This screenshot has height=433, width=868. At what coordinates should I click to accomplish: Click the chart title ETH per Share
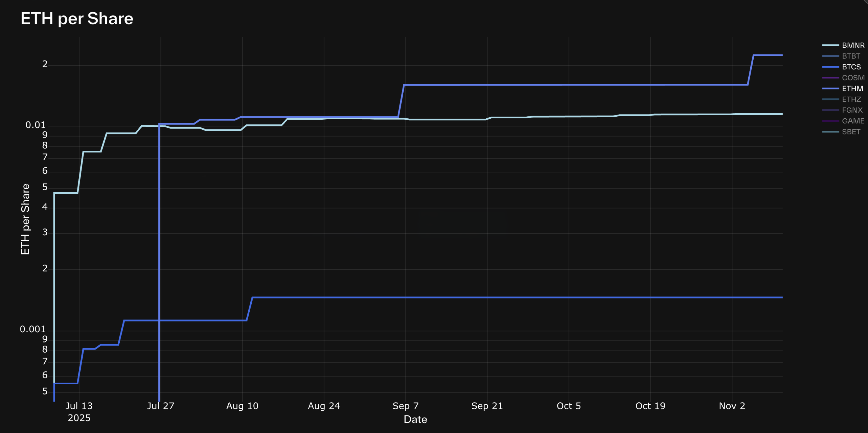(77, 19)
